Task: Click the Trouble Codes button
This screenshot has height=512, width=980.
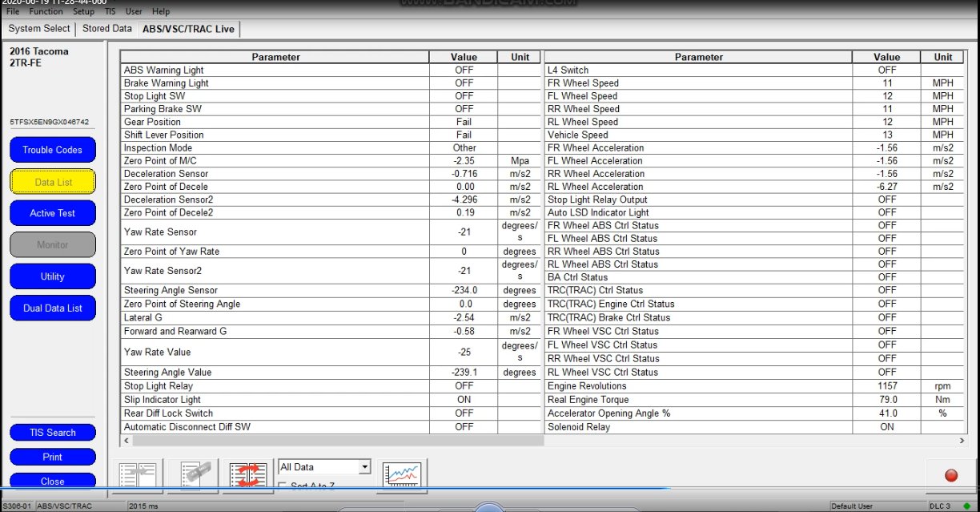Action: coord(53,150)
